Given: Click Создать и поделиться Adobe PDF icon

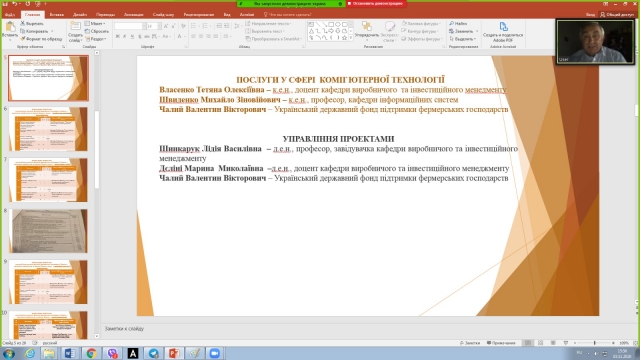Looking at the screenshot, I should click(x=503, y=27).
